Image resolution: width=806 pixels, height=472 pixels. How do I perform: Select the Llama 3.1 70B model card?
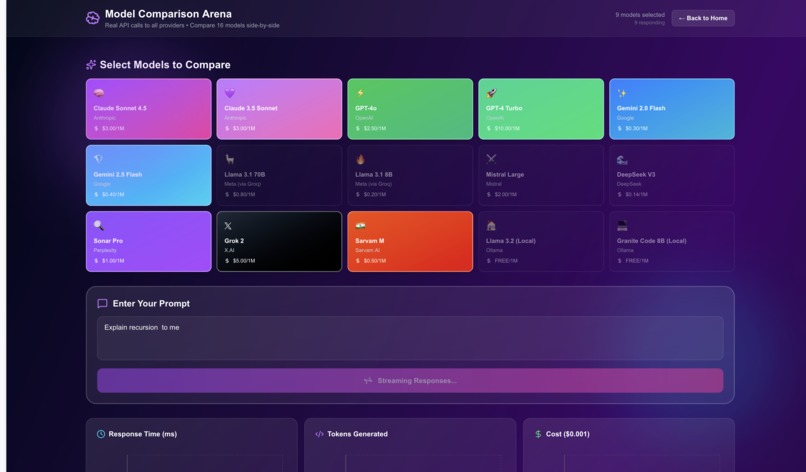(x=279, y=175)
